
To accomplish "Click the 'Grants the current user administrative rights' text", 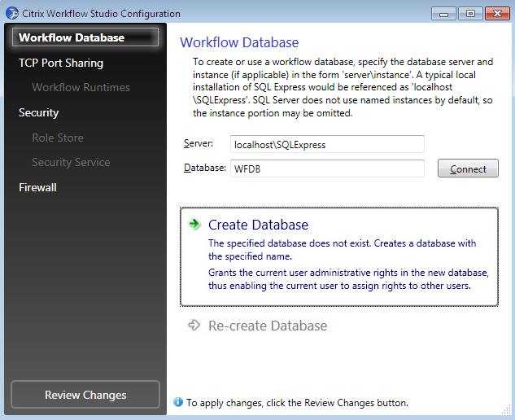I will [x=348, y=279].
